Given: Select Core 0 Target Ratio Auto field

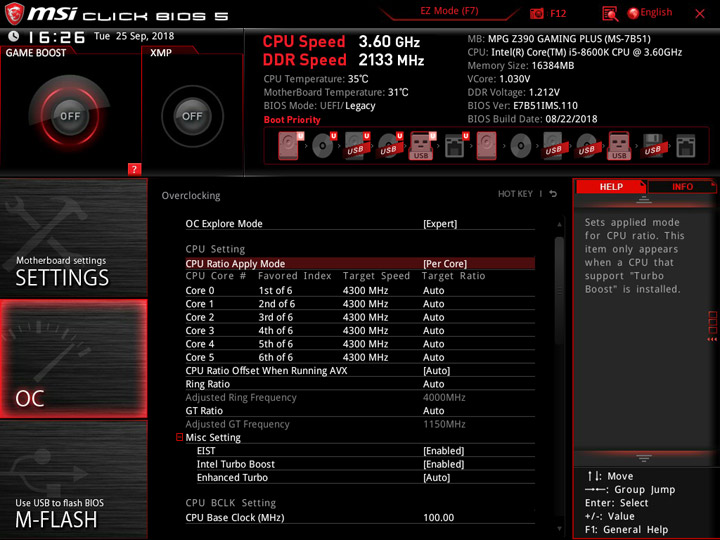Looking at the screenshot, I should click(433, 291).
